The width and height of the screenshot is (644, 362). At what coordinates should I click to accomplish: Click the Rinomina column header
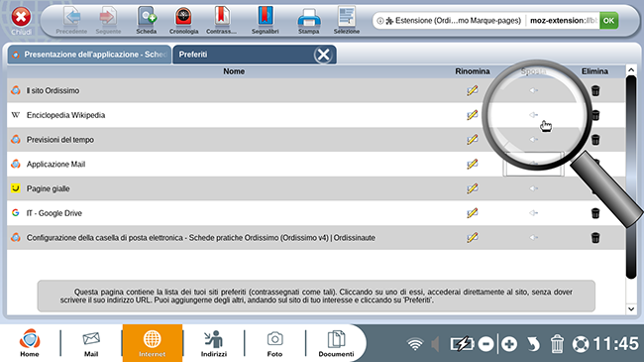pyautogui.click(x=473, y=71)
